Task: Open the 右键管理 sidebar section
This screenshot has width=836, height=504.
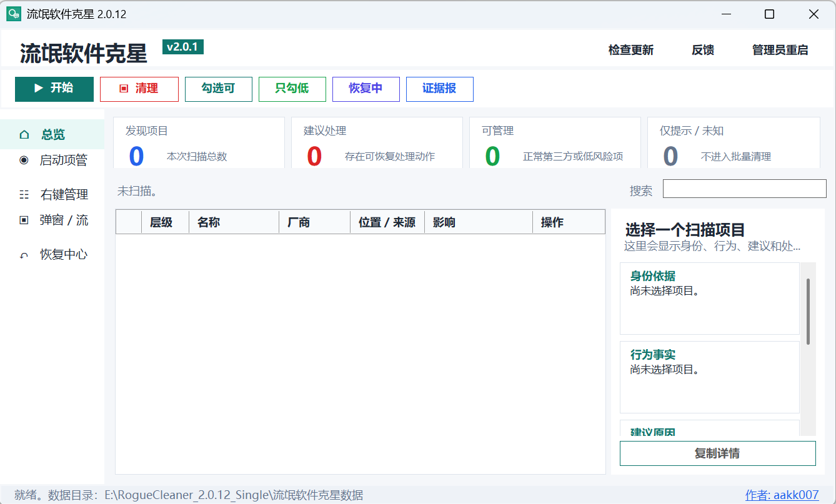Action: 52,194
